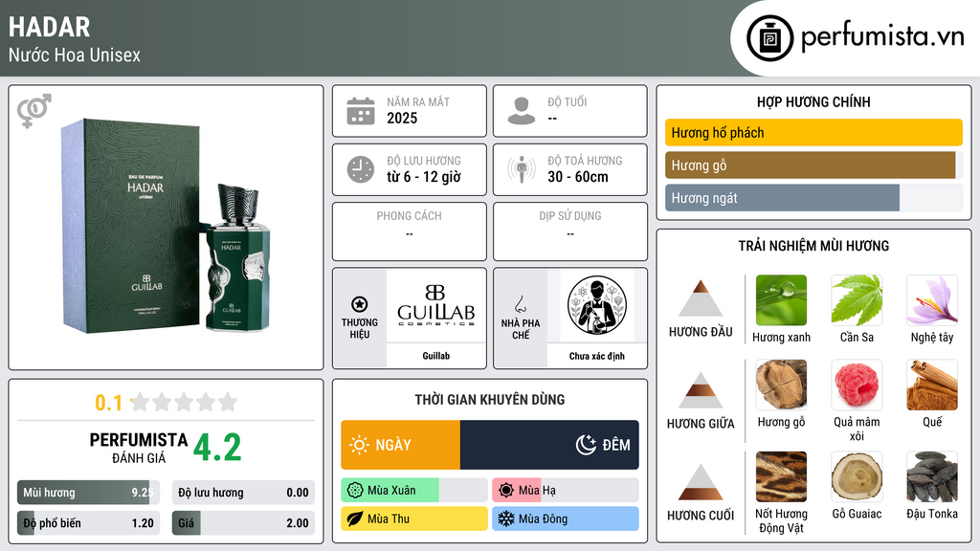Viewport: 980px width, 551px height.
Task: Click the Hương cuối pyramid icon
Action: (701, 482)
